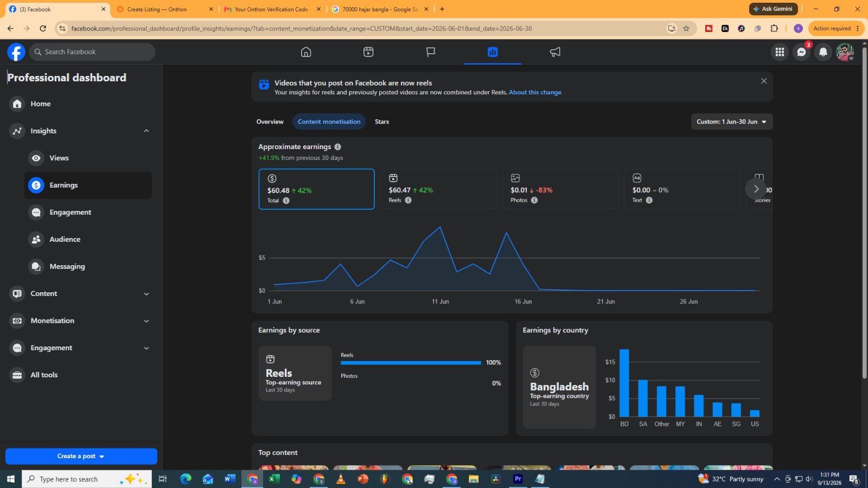Open Microsoft Word from the taskbar
The width and height of the screenshot is (868, 488).
(230, 479)
